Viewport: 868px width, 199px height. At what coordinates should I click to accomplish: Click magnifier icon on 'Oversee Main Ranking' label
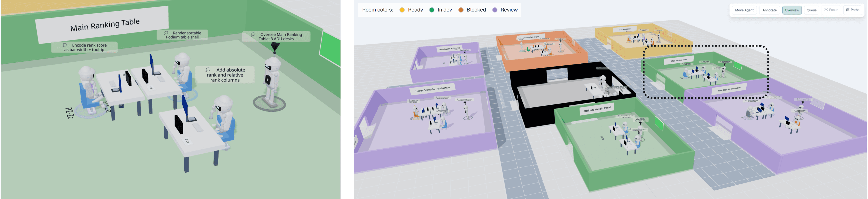253,34
